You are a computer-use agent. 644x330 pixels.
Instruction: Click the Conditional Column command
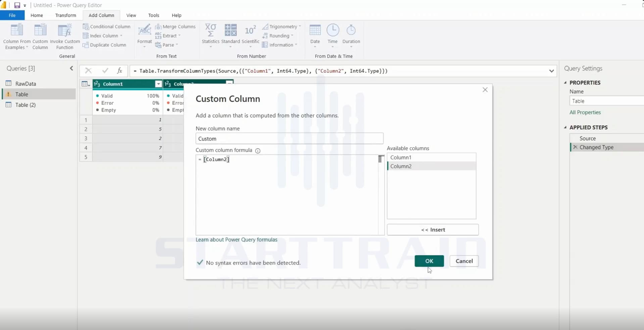coord(107,27)
